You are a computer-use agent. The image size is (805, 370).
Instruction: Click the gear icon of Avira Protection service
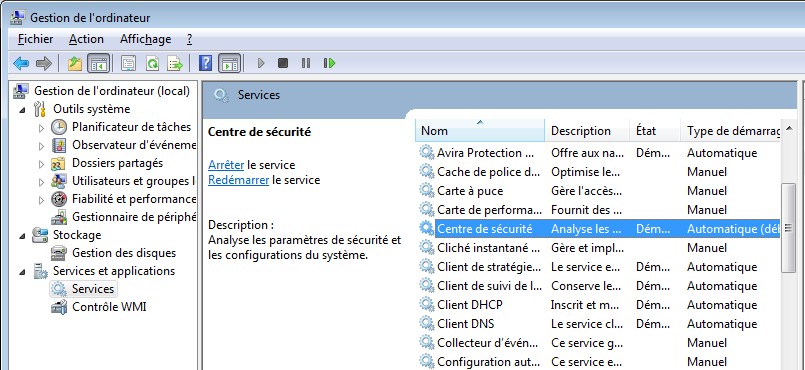pos(427,152)
